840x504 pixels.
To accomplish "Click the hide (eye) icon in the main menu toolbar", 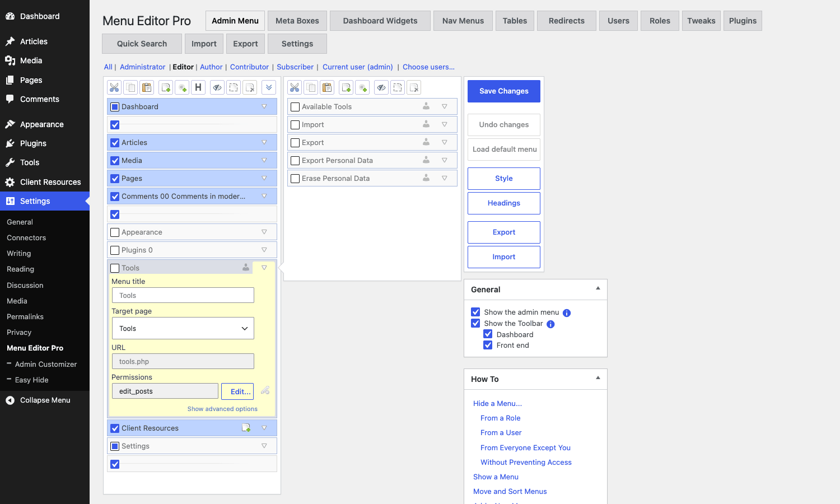I will point(217,87).
